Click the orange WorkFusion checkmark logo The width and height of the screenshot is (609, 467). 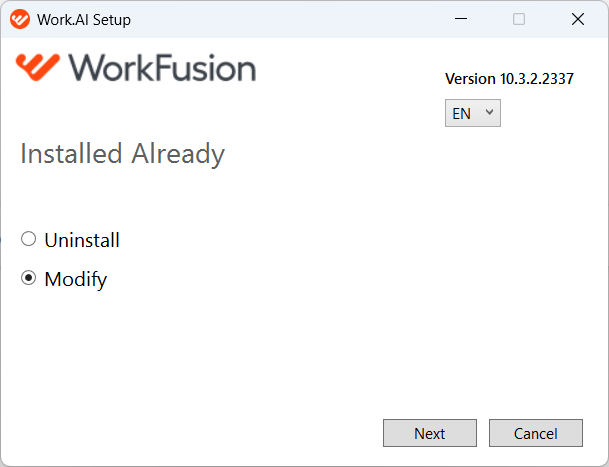pos(38,67)
